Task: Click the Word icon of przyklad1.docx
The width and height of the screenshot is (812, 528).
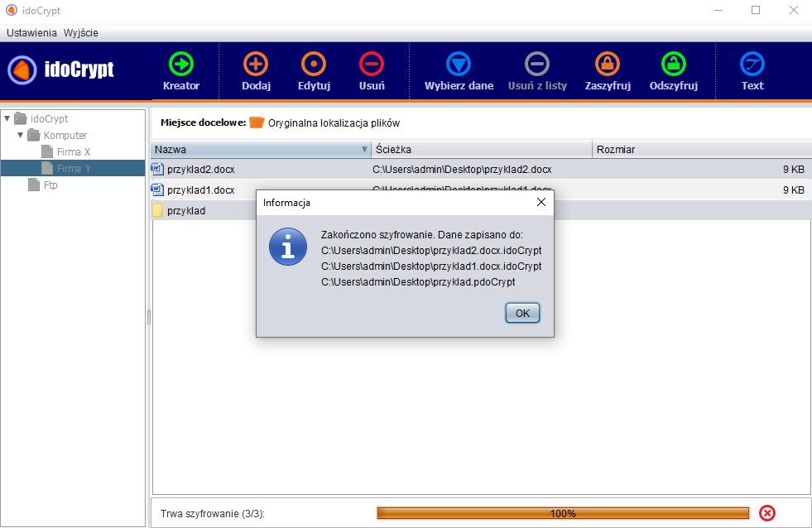Action: tap(157, 190)
